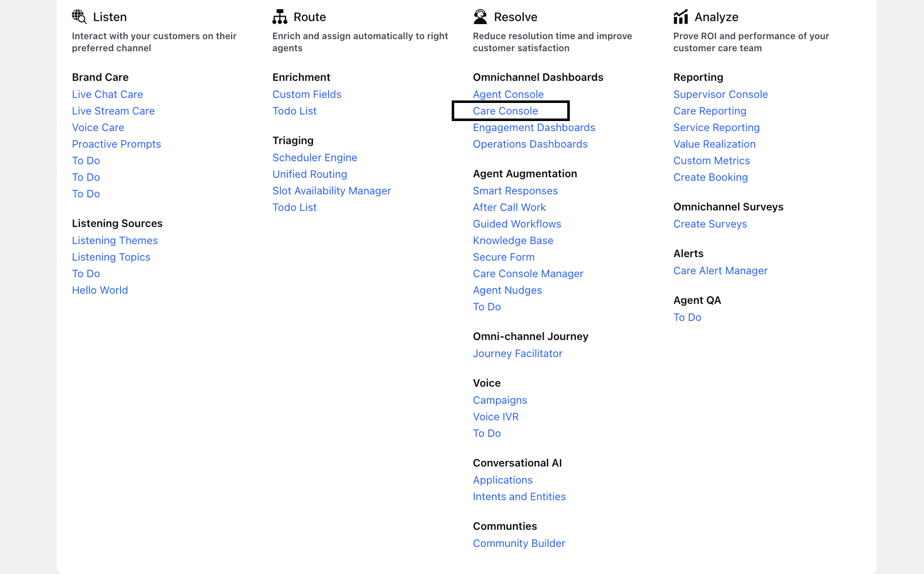Viewport: 924px width, 574px height.
Task: Go to Unified Routing
Action: point(310,174)
